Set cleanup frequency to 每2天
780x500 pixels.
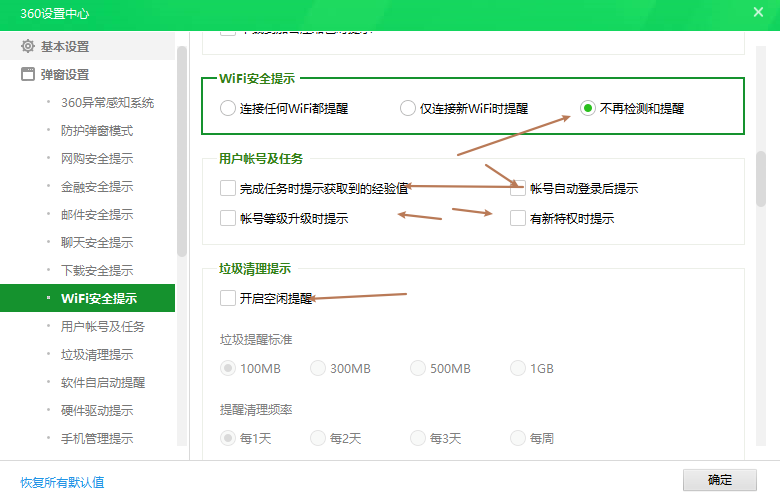click(318, 438)
